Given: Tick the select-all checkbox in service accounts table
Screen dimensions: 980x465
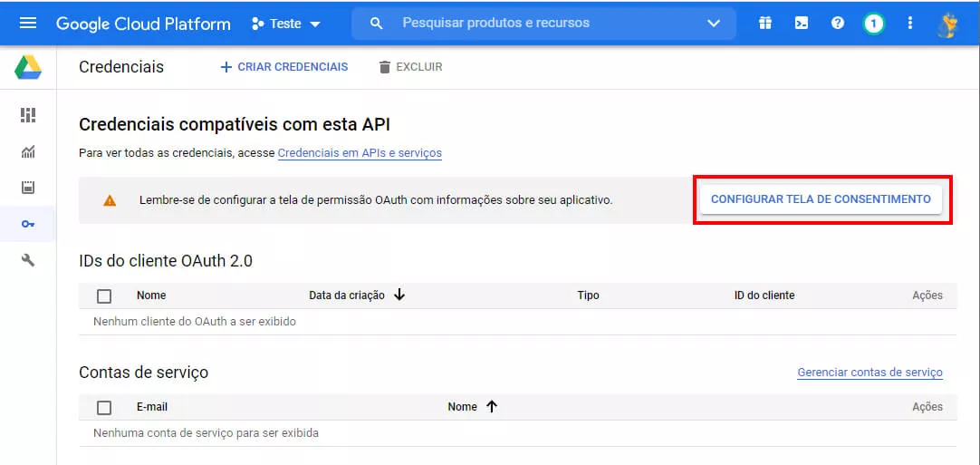Looking at the screenshot, I should click(x=104, y=407).
